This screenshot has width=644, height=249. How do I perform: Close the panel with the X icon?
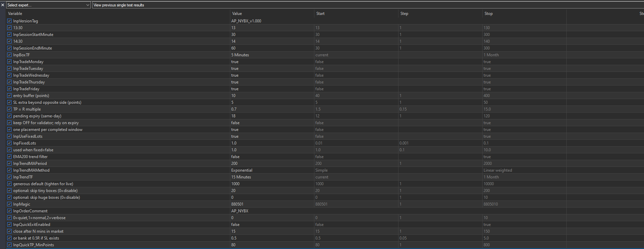click(x=3, y=5)
